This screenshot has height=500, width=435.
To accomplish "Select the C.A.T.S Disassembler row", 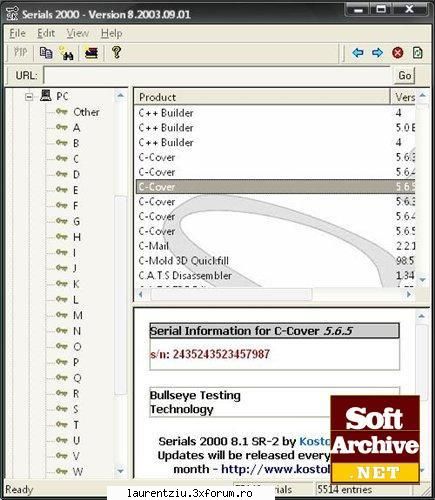I will [x=275, y=275].
